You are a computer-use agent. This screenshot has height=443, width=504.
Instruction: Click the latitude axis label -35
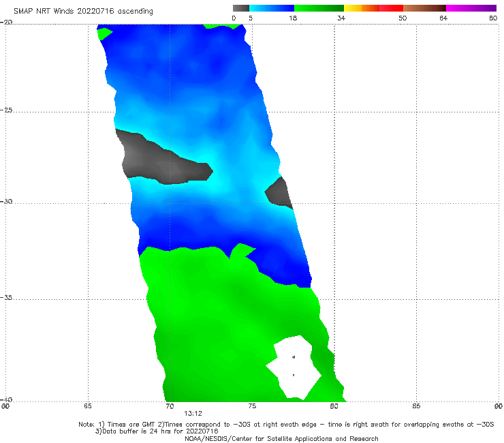[6, 298]
